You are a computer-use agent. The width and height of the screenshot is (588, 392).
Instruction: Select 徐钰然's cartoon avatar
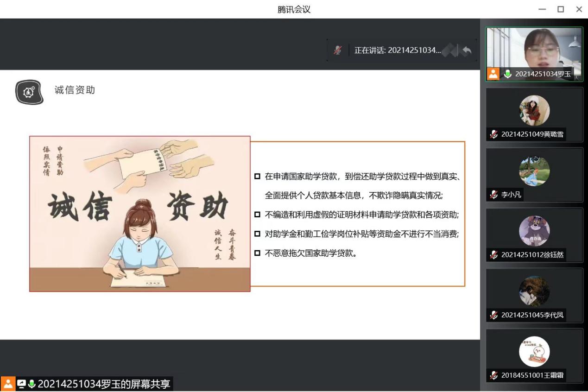coord(534,231)
